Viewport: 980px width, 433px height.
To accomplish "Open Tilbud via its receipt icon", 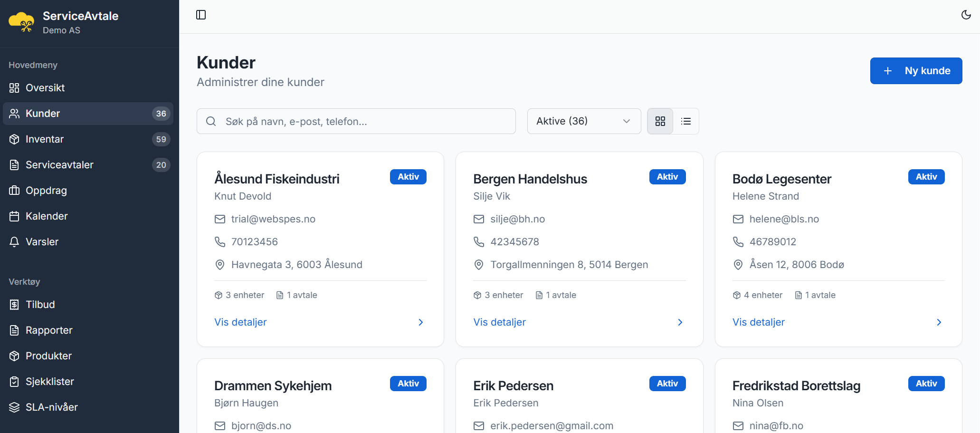I will coord(14,305).
